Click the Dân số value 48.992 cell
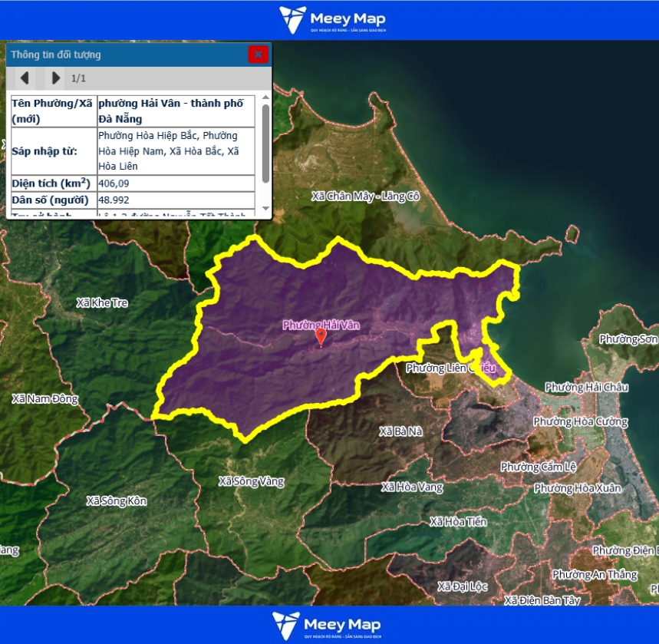The height and width of the screenshot is (644, 659). [176, 200]
